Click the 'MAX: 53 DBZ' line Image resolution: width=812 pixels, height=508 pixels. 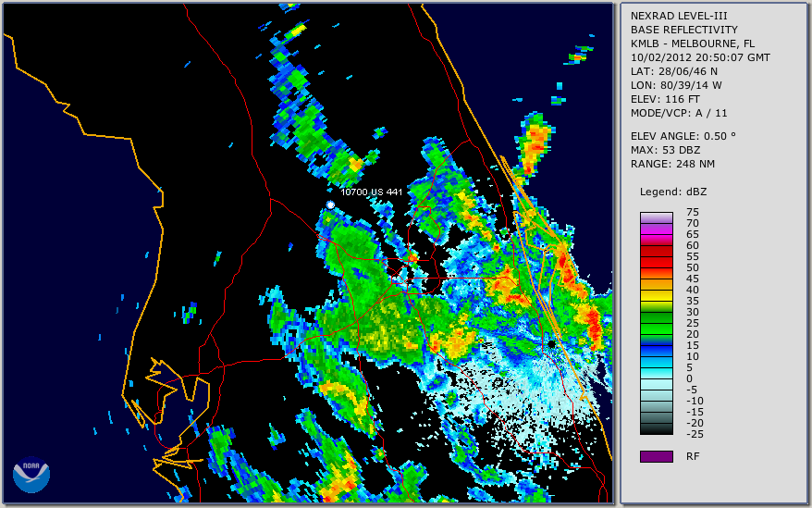coord(665,150)
